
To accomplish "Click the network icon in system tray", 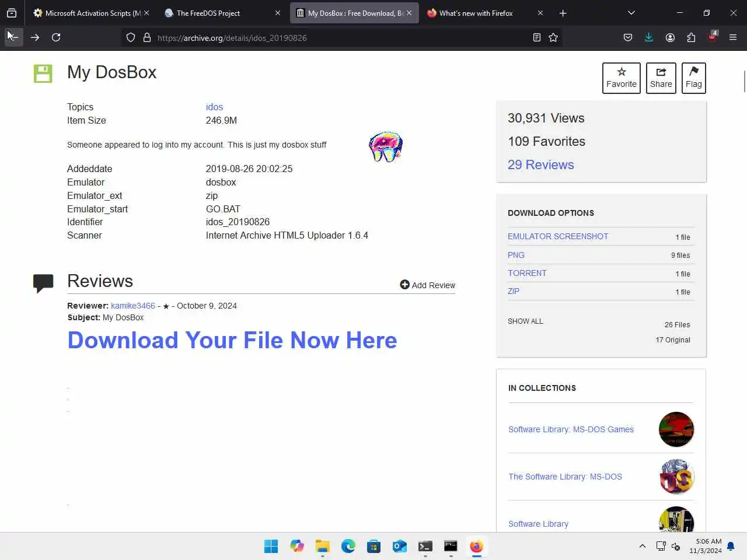I will pos(661,546).
